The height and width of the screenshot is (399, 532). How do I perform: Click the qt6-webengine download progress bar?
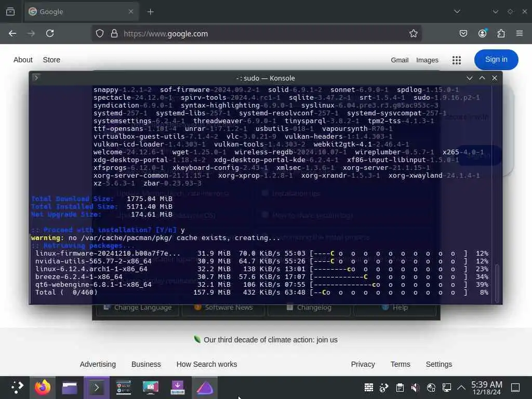tap(389, 285)
